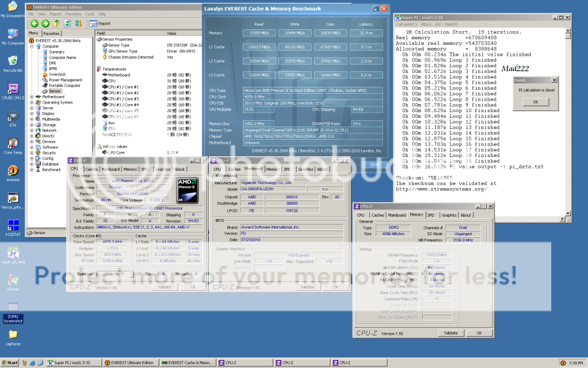
Task: Click the Report icon in EVEREST toolbar
Action: pyautogui.click(x=100, y=24)
